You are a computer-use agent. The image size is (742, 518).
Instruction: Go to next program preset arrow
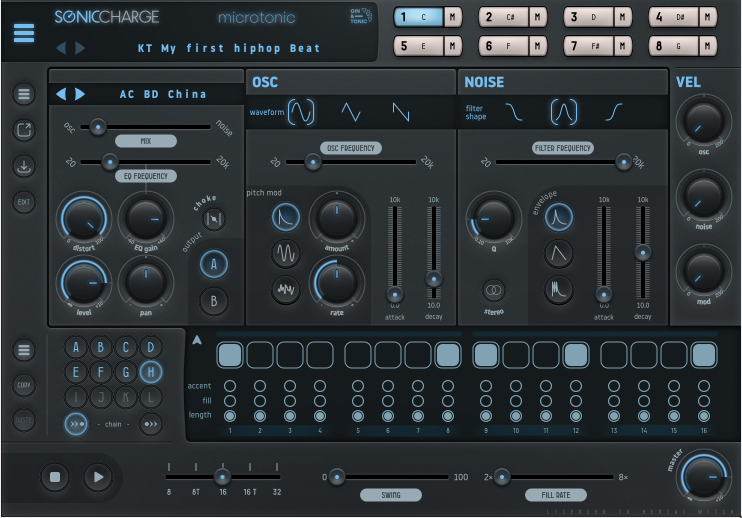click(80, 48)
